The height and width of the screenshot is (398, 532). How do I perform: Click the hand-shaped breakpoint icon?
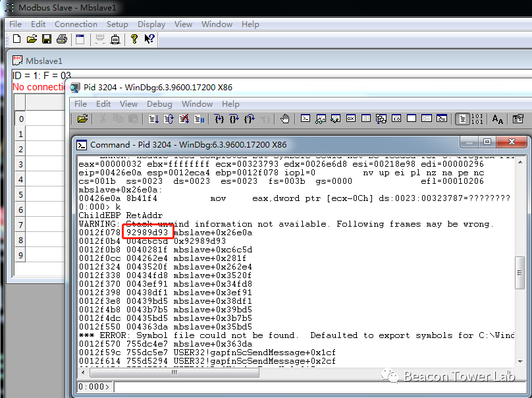tap(284, 119)
